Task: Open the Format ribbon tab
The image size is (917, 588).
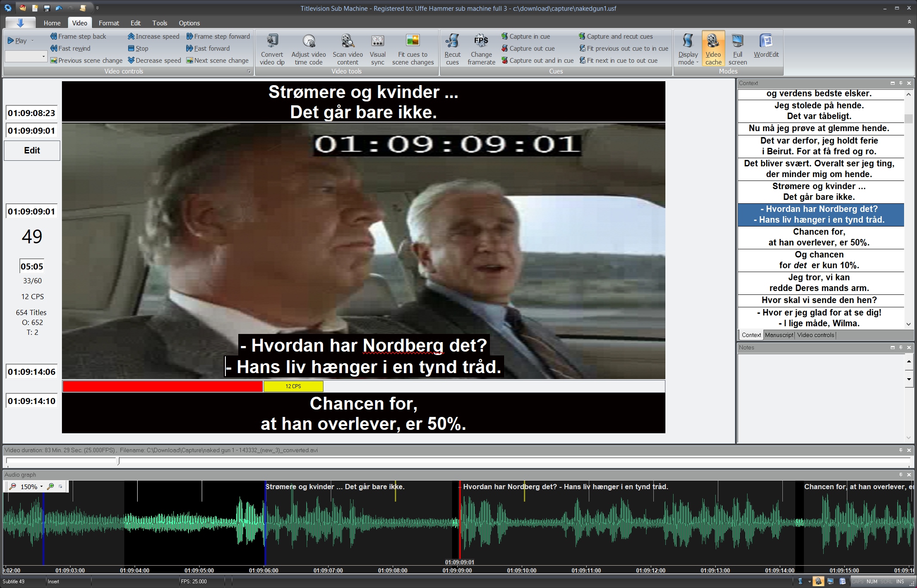Action: 108,23
